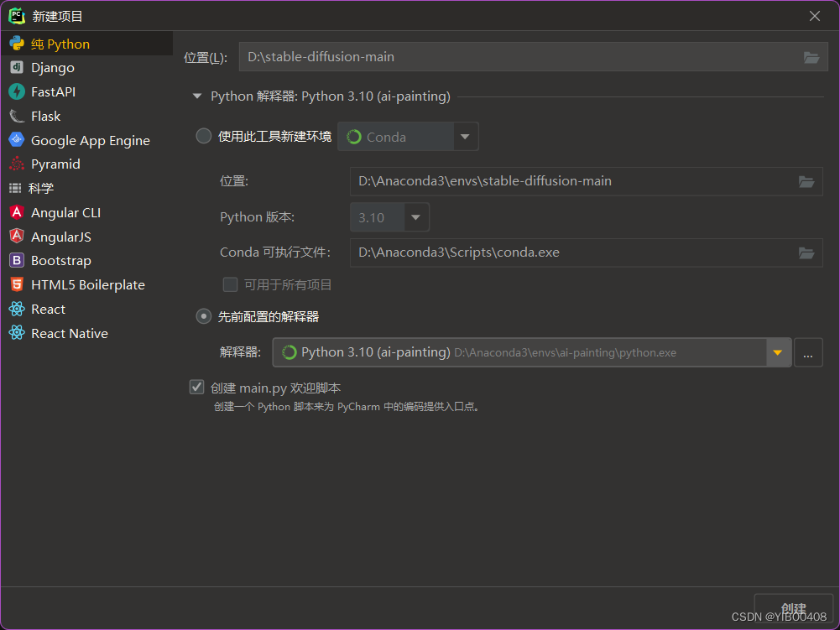Click the Django icon in sidebar

pos(17,67)
